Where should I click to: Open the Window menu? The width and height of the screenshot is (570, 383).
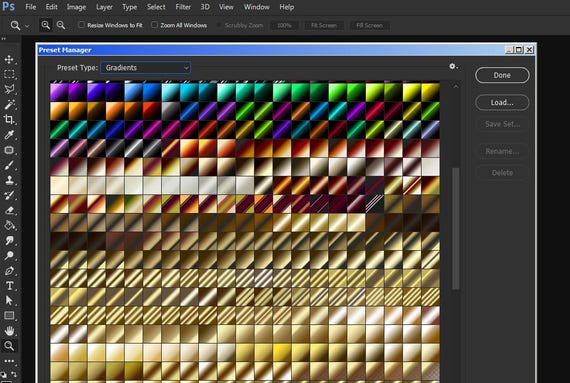click(x=256, y=7)
